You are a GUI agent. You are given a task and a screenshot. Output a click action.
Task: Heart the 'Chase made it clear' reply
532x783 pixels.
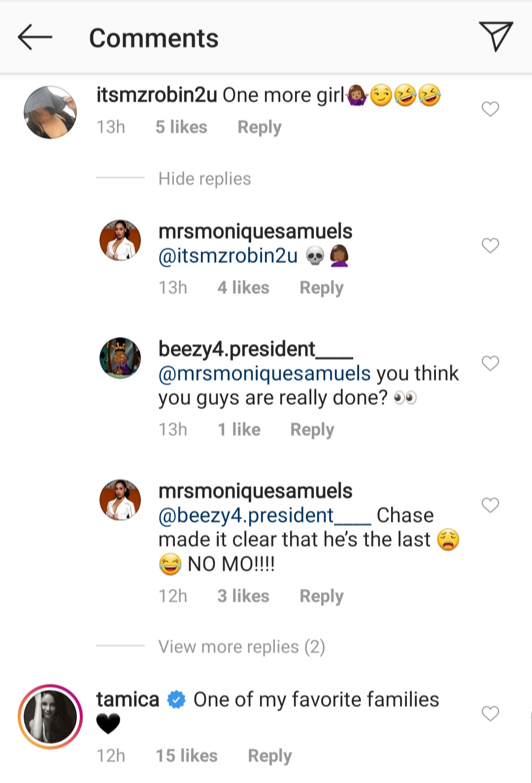490,505
